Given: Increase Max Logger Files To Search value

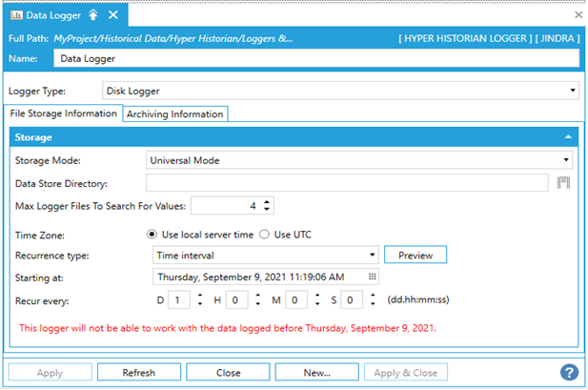Looking at the screenshot, I should coord(267,201).
